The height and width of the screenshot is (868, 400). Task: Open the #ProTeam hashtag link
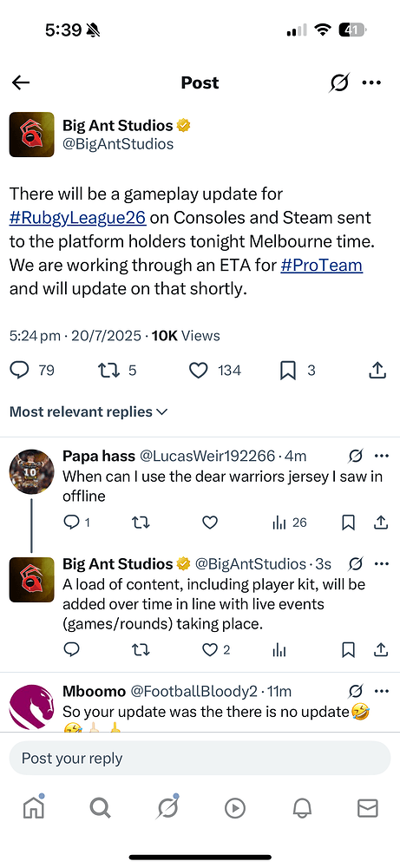(321, 265)
